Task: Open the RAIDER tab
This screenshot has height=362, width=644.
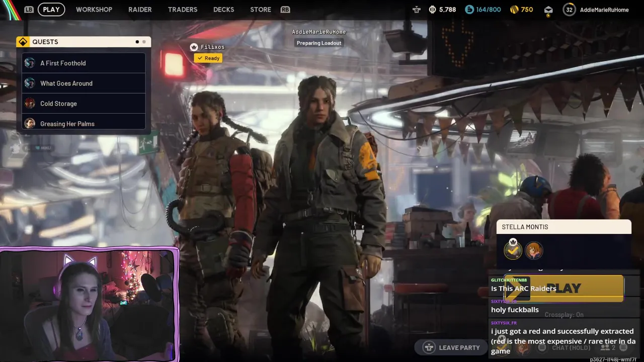Action: [x=140, y=9]
